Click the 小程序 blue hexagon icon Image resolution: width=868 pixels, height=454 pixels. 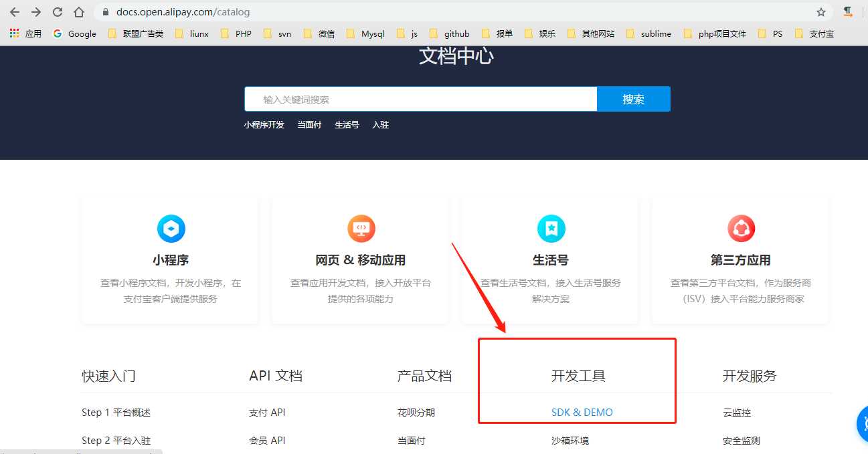coord(171,229)
